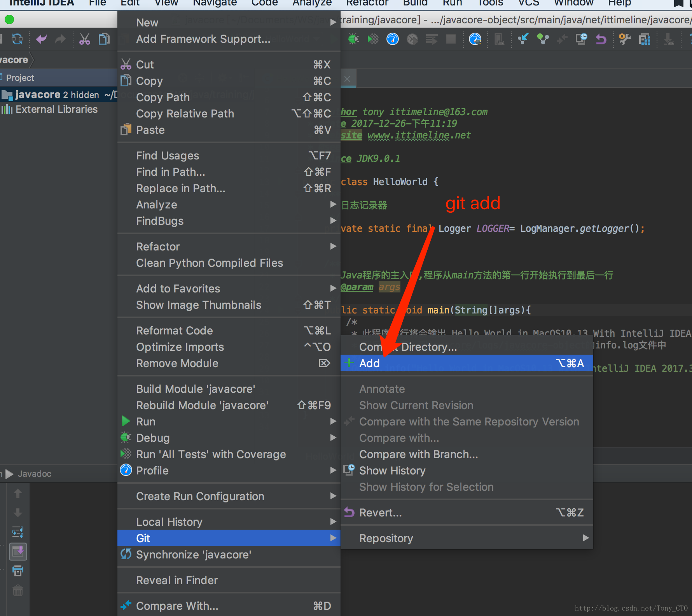Click the AVD device toolbar icon
Screen dimensions: 692x616
coord(499,39)
